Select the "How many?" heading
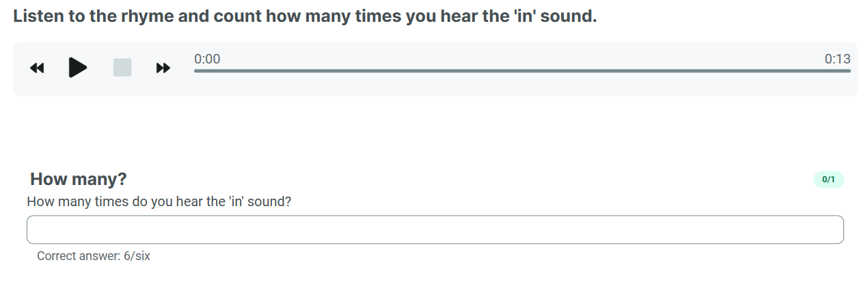This screenshot has width=868, height=299. point(79,179)
